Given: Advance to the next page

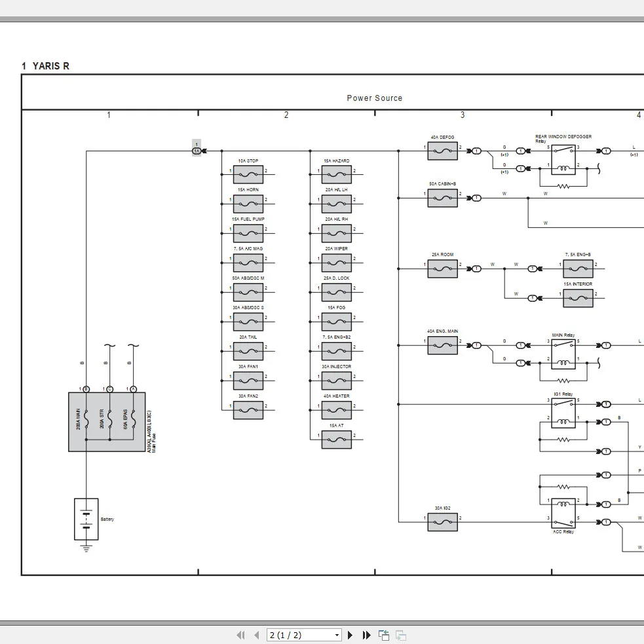Looking at the screenshot, I should click(350, 635).
